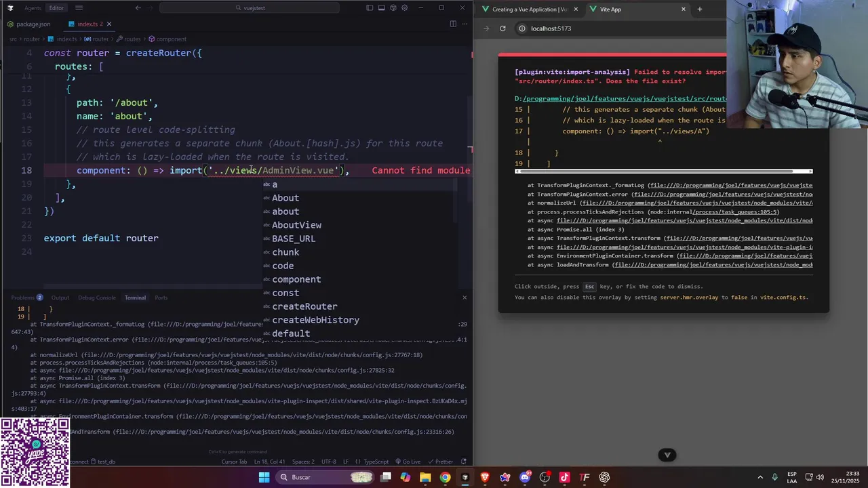Close the bottom panel

point(465,298)
